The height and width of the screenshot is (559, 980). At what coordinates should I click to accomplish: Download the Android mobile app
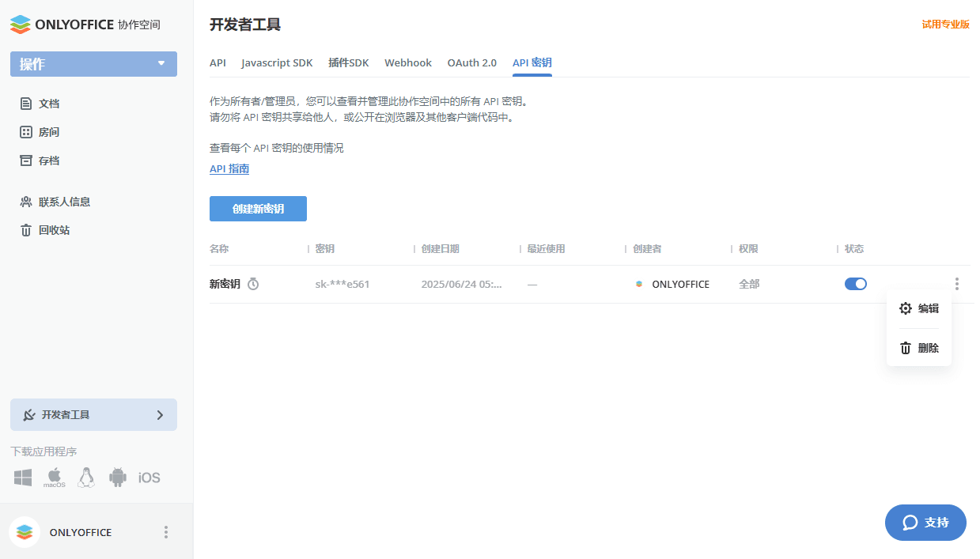[118, 478]
